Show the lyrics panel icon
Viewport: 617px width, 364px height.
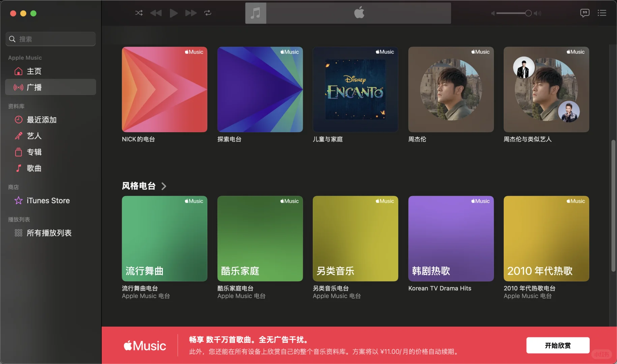[x=585, y=13]
